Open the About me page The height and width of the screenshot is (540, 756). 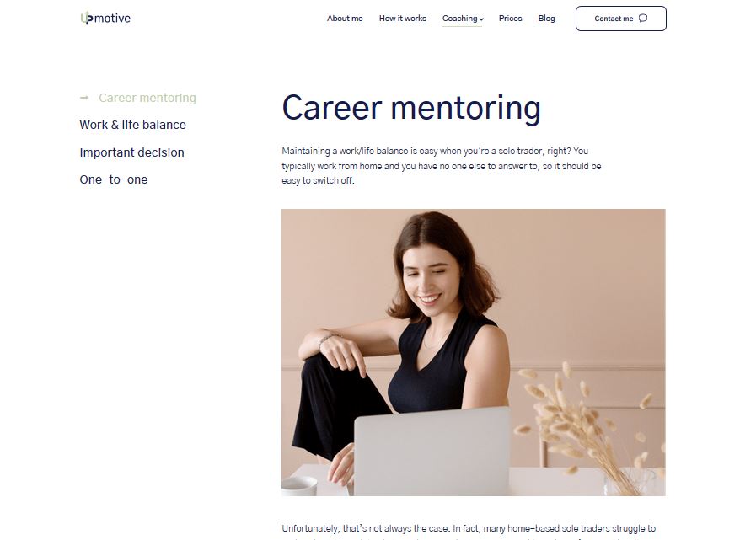(345, 19)
